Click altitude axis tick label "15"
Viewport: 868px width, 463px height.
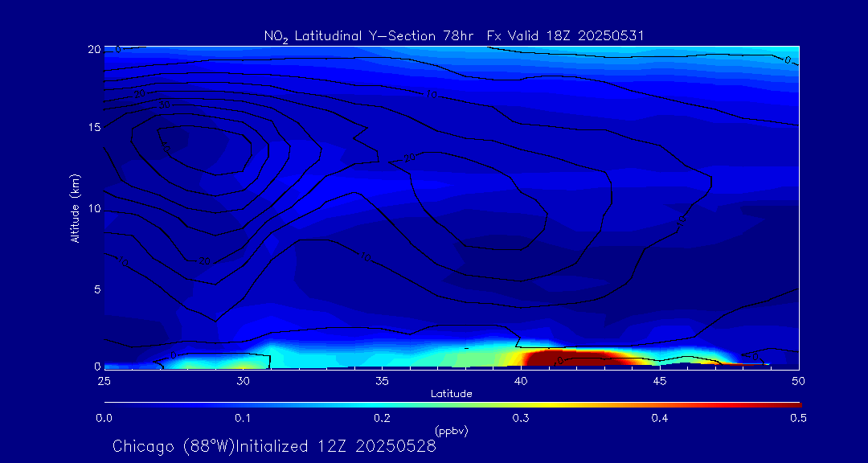94,127
